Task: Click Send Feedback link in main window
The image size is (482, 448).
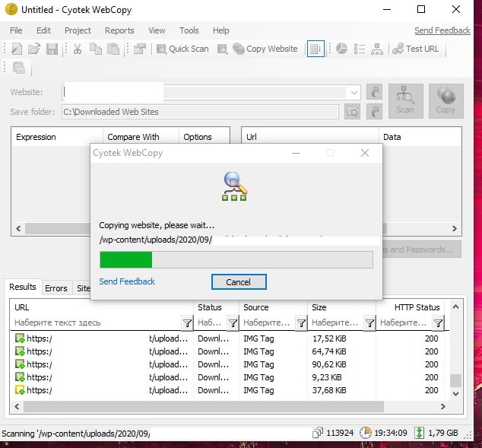Action: coord(442,30)
